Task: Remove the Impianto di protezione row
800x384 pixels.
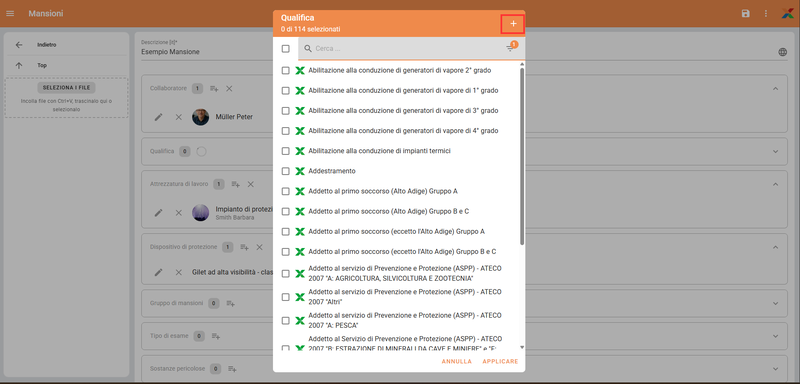Action: [x=179, y=213]
